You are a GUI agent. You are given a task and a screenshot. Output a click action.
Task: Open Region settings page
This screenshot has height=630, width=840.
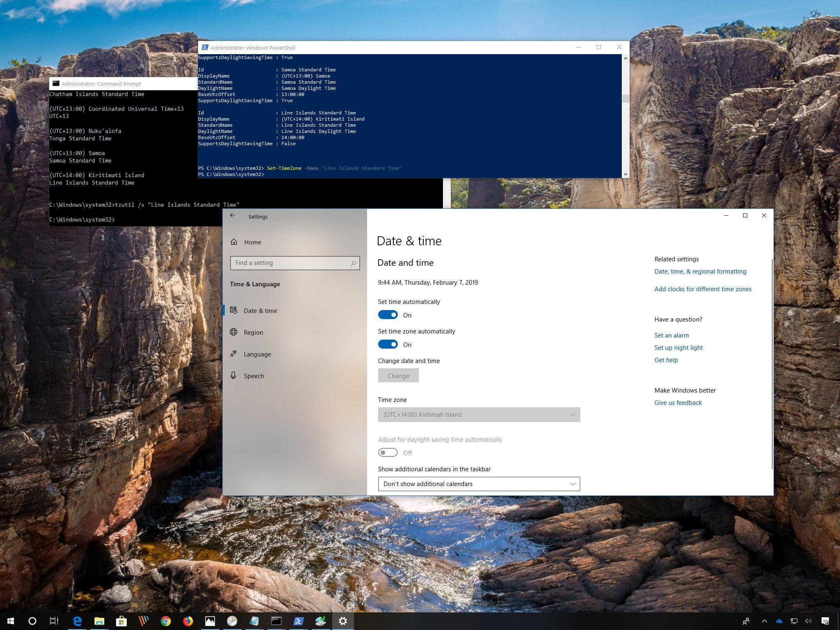coord(253,332)
